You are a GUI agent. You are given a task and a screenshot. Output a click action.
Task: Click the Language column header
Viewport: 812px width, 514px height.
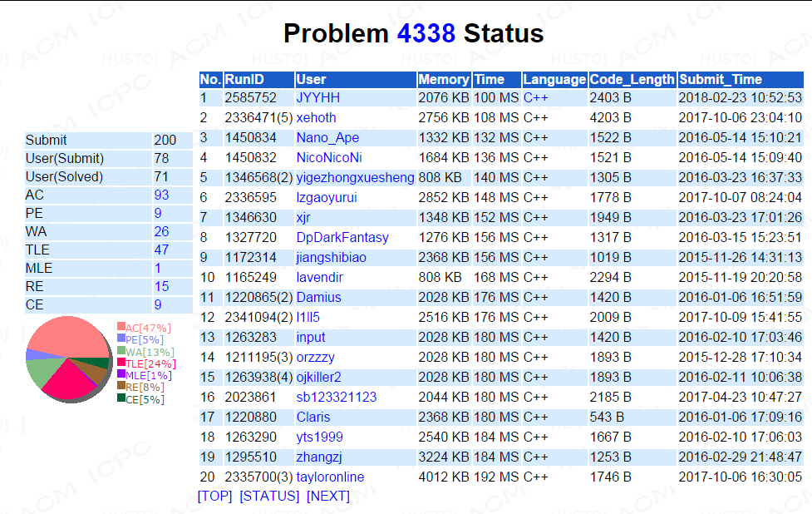[554, 79]
